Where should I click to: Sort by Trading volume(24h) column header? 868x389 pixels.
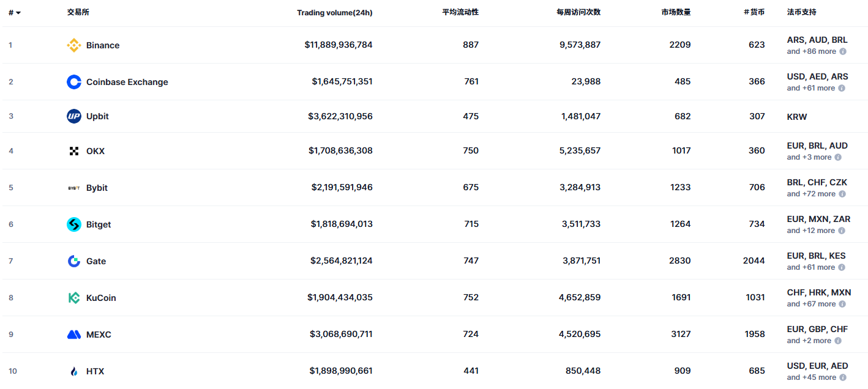334,13
